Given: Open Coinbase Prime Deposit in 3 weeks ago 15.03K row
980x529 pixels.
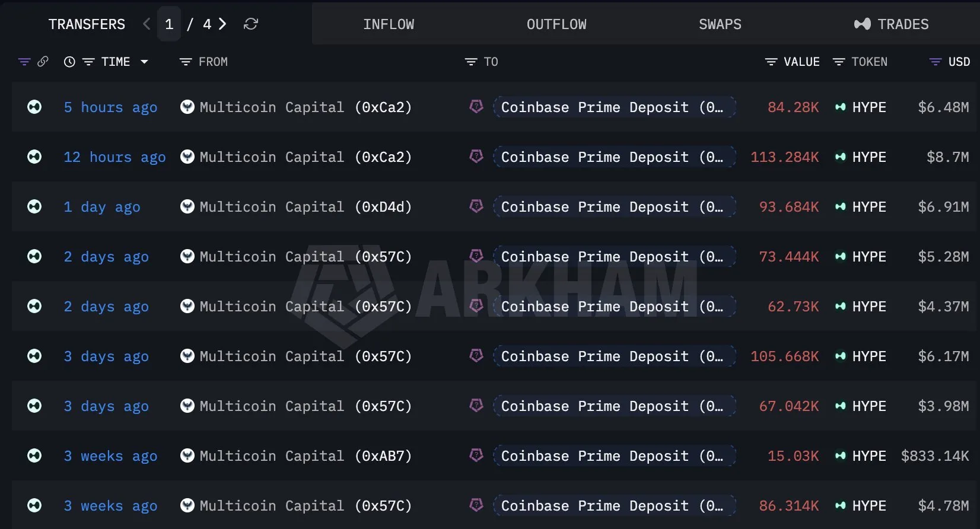Looking at the screenshot, I should tap(615, 456).
